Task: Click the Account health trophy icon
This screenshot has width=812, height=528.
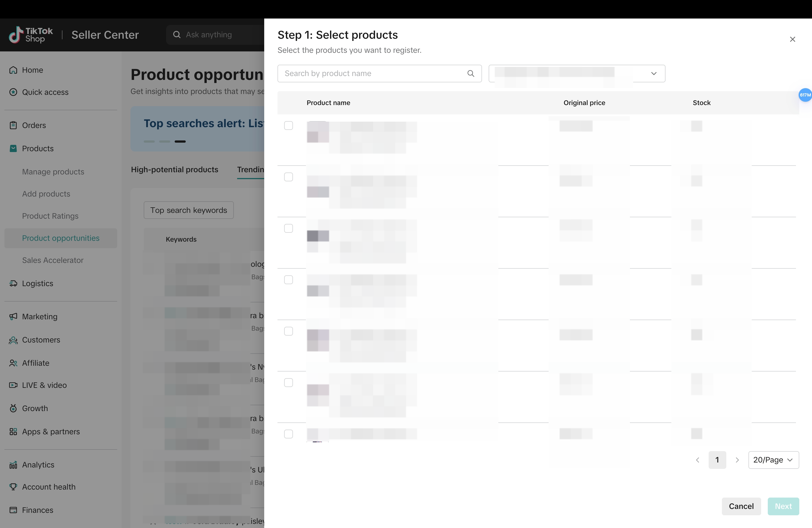Action: click(13, 487)
